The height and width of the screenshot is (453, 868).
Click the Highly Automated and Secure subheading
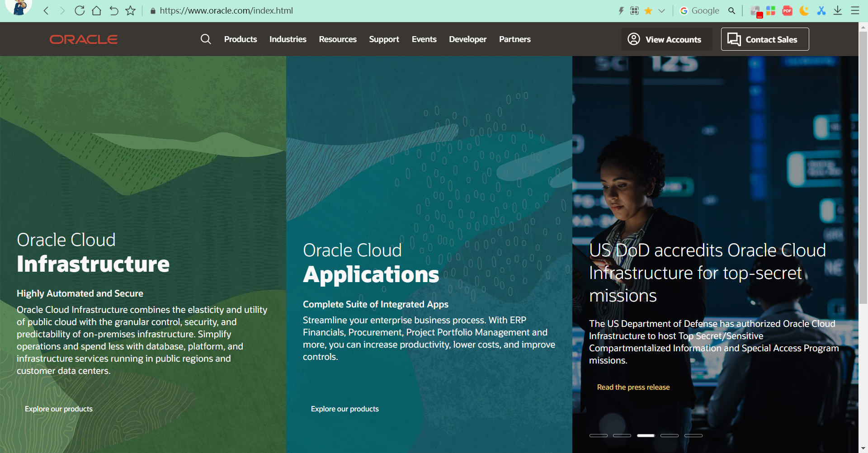80,293
